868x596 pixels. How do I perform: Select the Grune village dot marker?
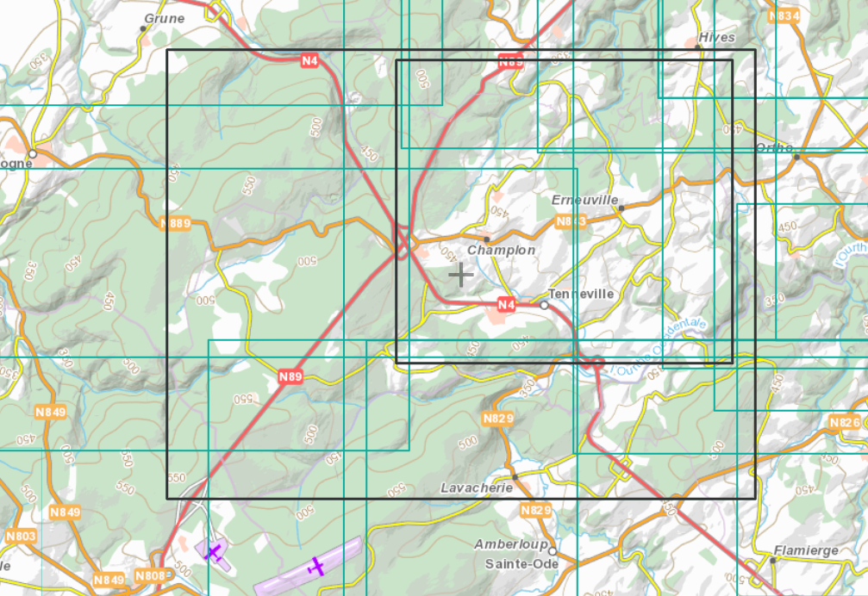tap(143, 28)
